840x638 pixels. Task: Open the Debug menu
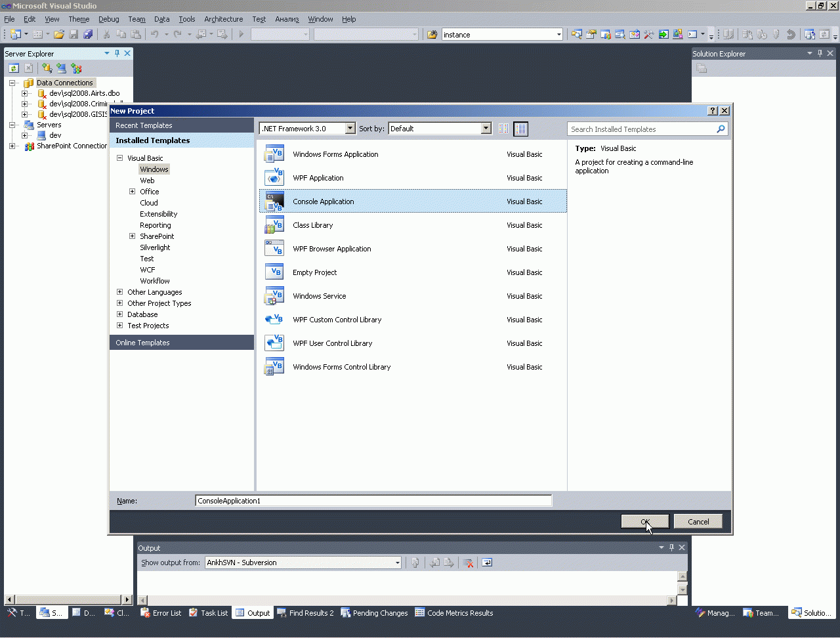coord(109,19)
